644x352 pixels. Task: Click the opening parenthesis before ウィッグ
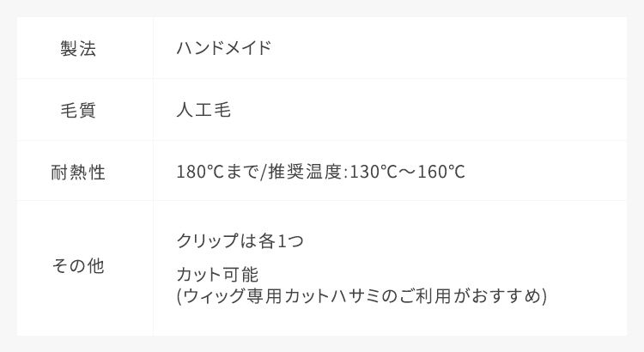[179, 297]
